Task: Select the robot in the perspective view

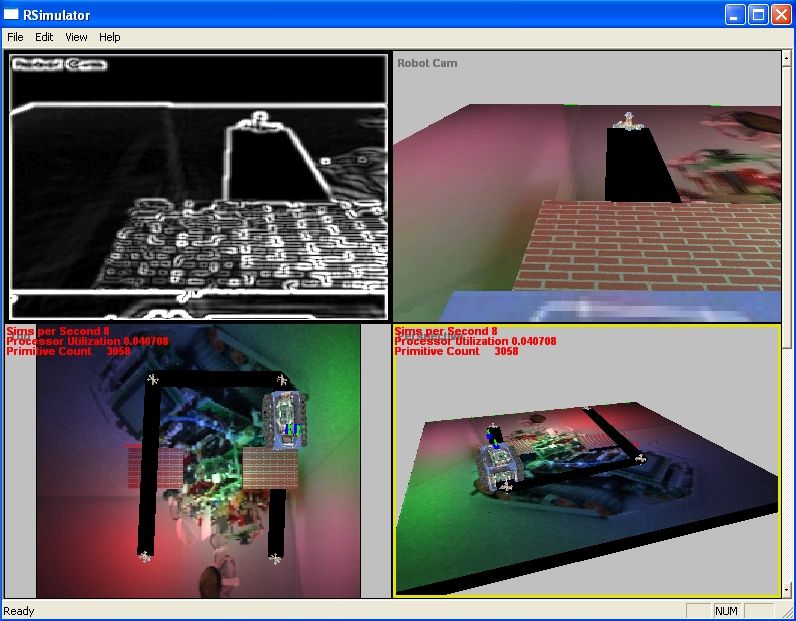Action: click(498, 462)
